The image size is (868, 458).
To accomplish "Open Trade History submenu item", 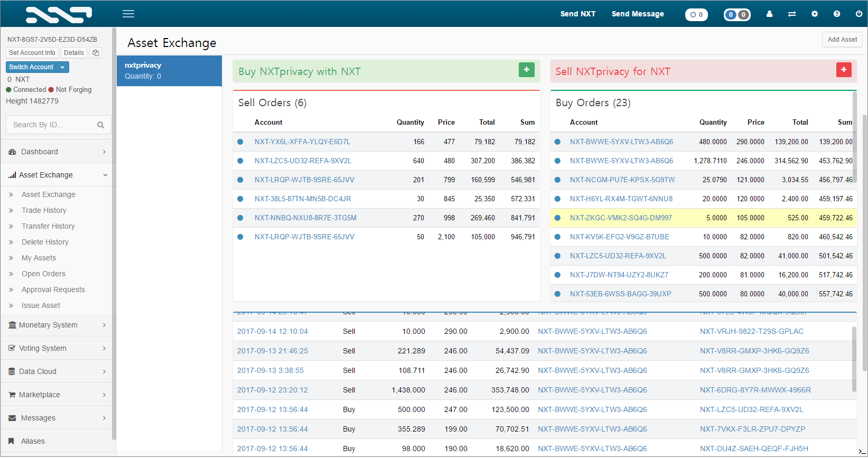I will pos(44,211).
